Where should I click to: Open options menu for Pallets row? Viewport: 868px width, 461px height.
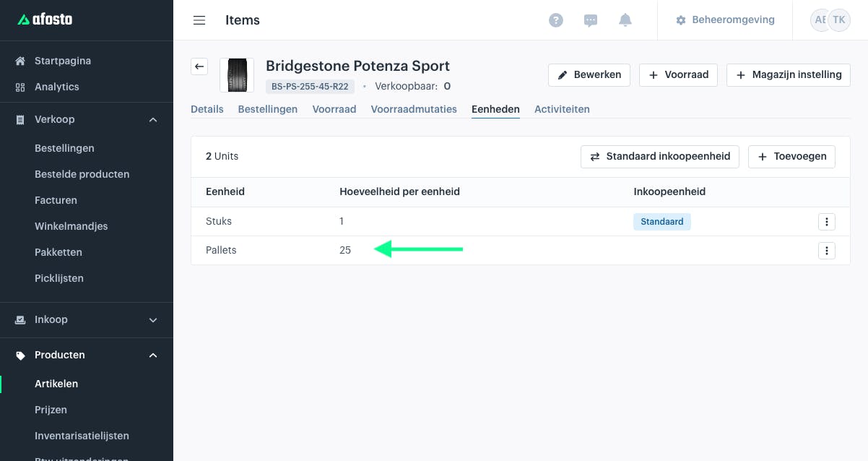point(827,251)
